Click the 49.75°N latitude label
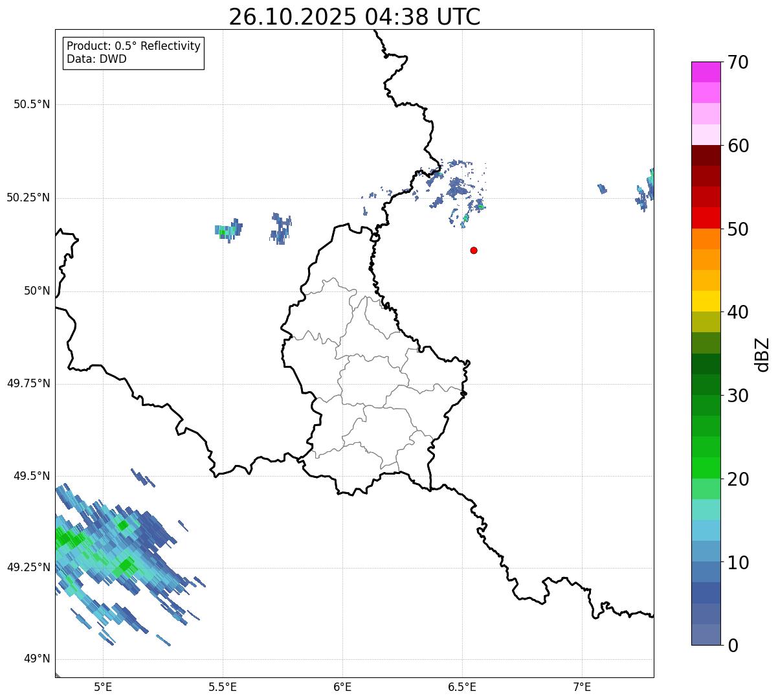The width and height of the screenshot is (778, 700). coord(28,383)
